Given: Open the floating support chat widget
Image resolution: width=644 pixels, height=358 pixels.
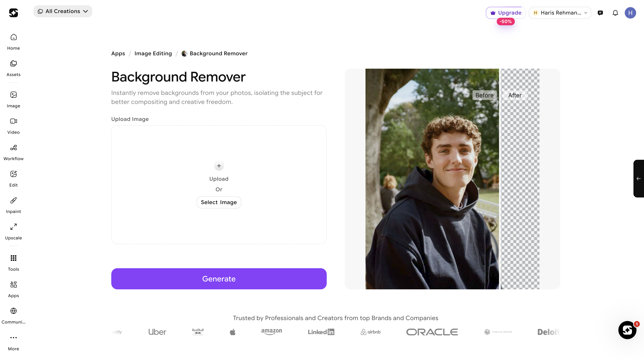Looking at the screenshot, I should point(627,330).
